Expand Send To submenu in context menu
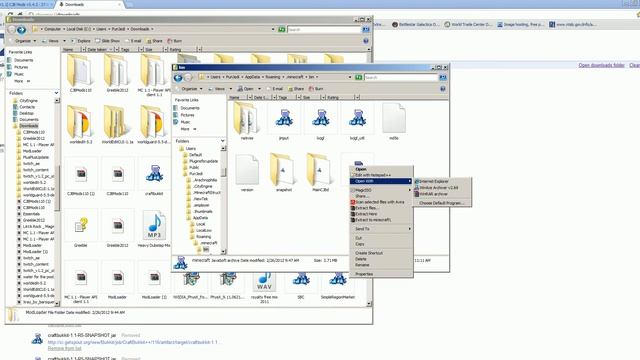Screen dimensions: 640x360 point(381,229)
